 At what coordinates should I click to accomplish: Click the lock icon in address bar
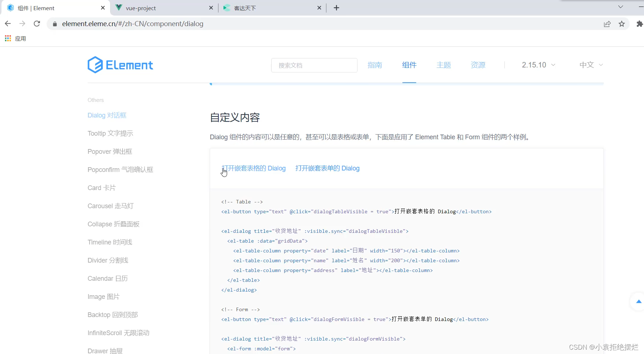[x=55, y=24]
